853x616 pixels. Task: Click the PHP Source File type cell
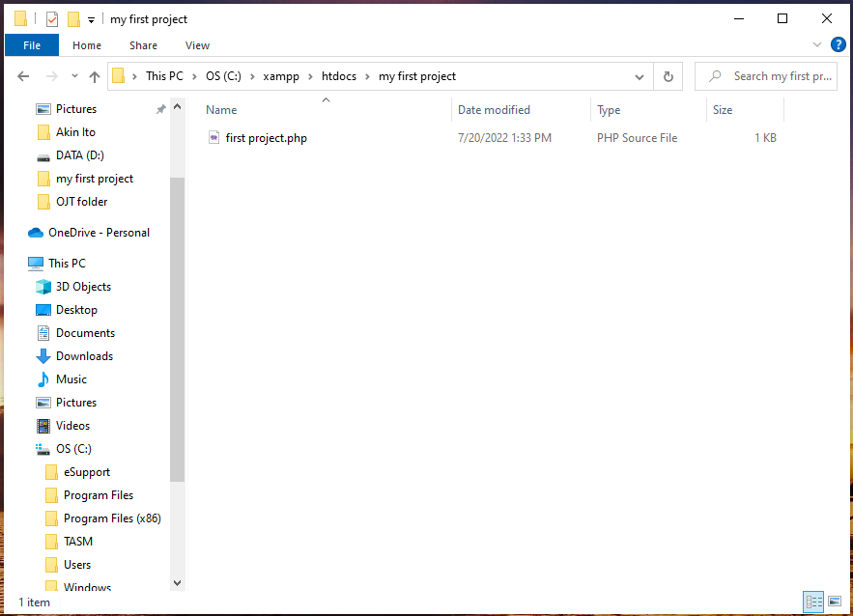[637, 138]
